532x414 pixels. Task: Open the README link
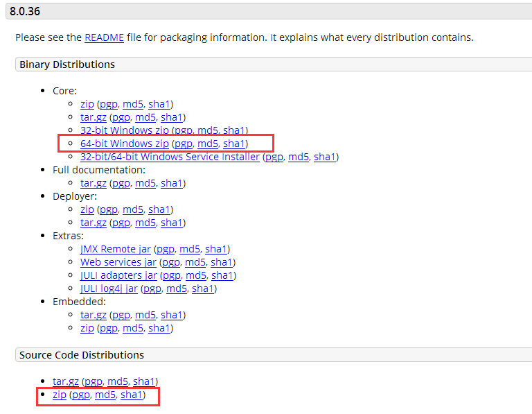point(104,37)
